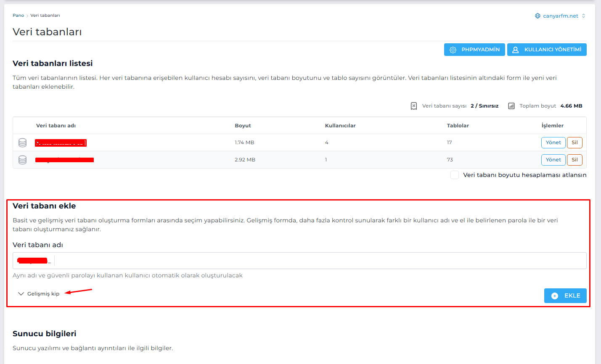
Task: Click Veri tabanları breadcrumb item
Action: click(x=45, y=16)
